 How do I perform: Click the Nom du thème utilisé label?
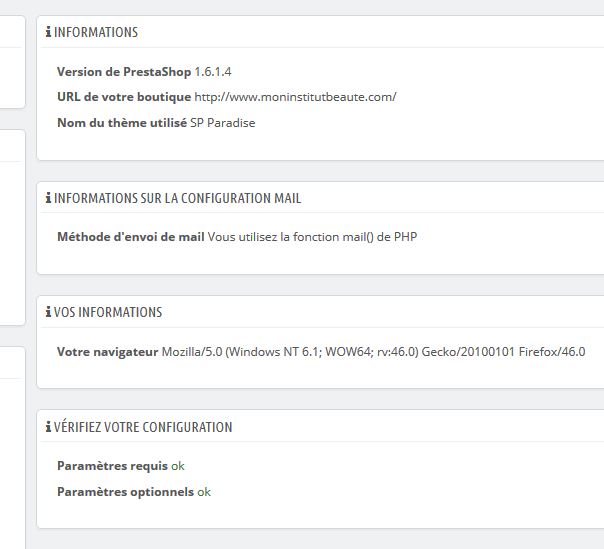(122, 123)
